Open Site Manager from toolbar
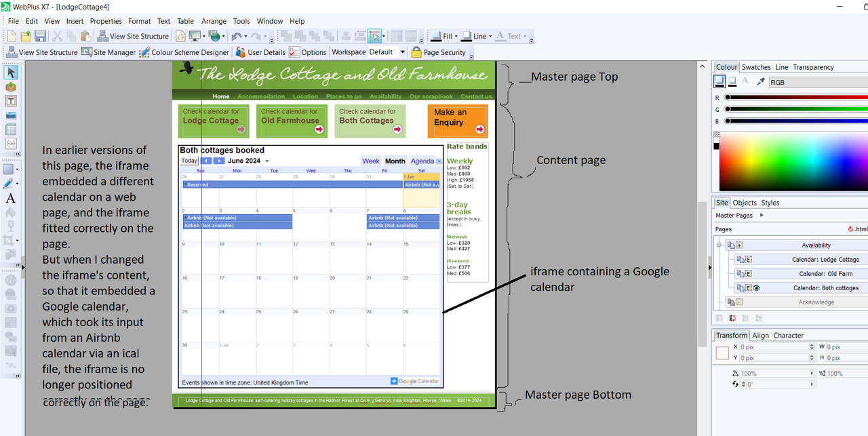The image size is (868, 436). point(108,52)
